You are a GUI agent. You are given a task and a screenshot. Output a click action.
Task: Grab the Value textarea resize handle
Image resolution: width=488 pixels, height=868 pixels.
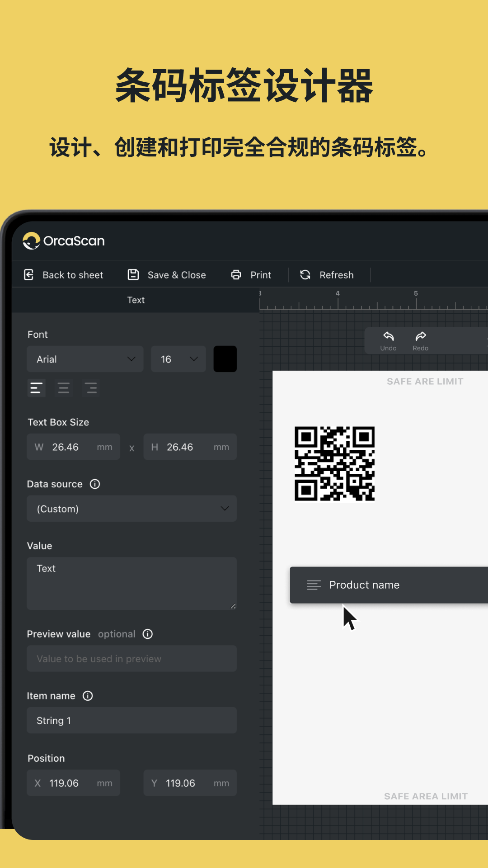point(233,606)
